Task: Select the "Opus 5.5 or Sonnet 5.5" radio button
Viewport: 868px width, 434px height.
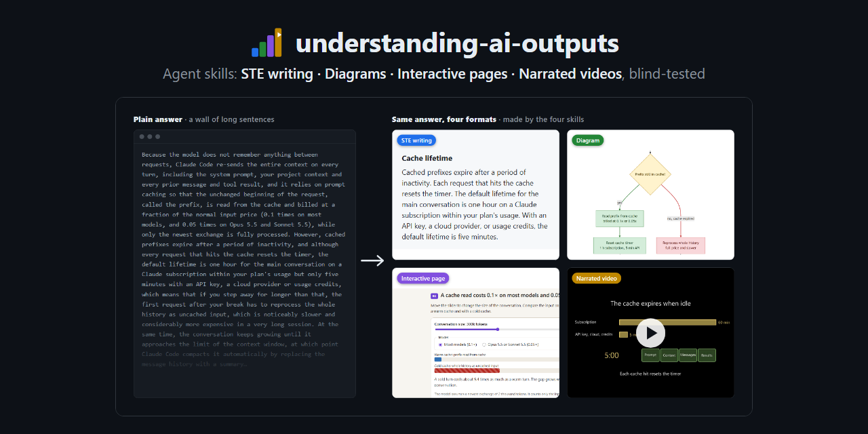Action: coord(484,344)
